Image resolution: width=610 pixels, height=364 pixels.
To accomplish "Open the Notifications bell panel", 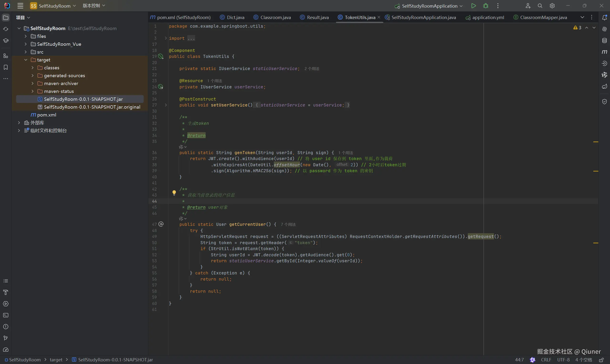I will pos(604,17).
